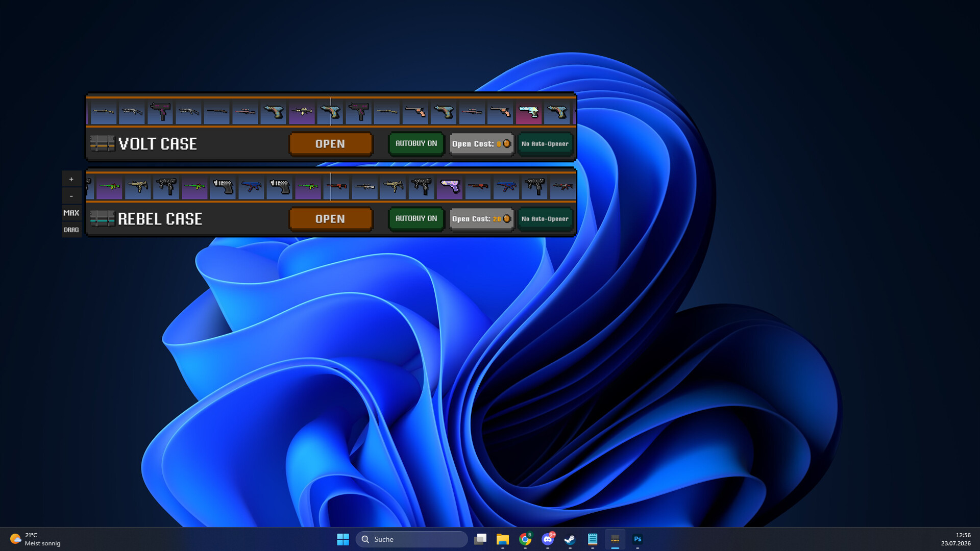The width and height of the screenshot is (980, 551).
Task: Open Photoshop from the taskbar
Action: 638,539
